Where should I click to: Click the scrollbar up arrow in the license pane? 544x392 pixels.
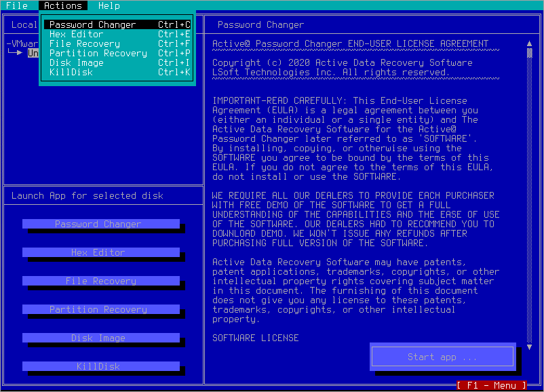pos(530,43)
